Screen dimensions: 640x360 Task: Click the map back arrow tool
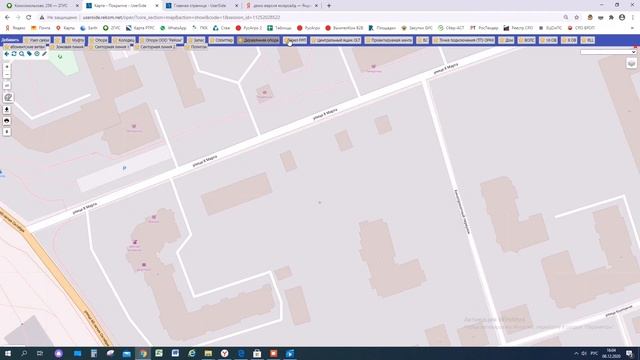click(x=7, y=54)
